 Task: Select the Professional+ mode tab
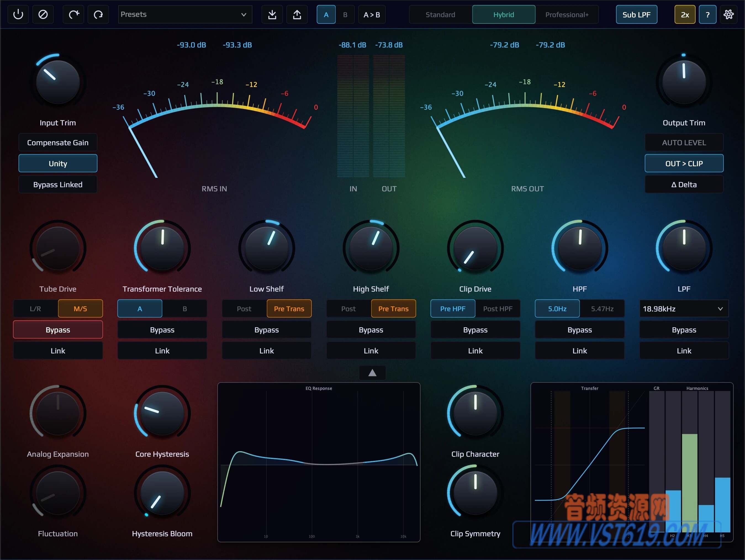point(567,14)
